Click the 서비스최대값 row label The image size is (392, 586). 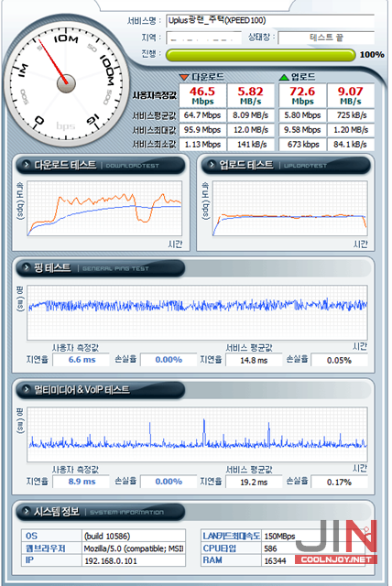pos(155,130)
